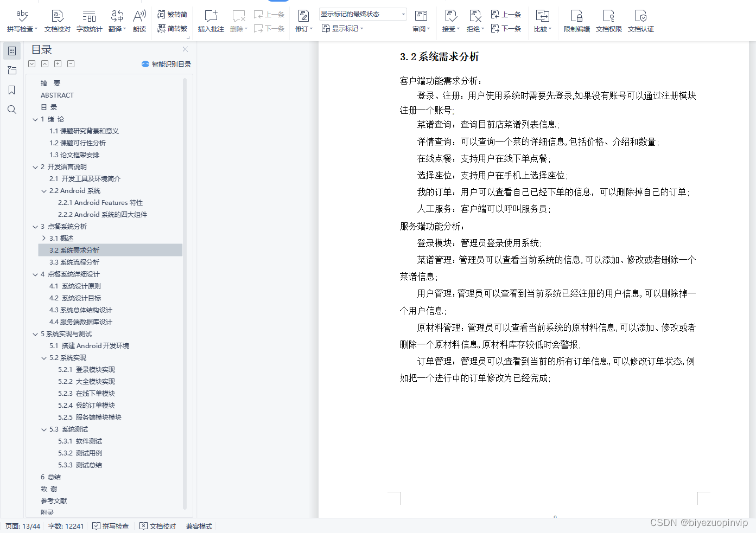Collapse the '5.2 系统实现' outline node
The width and height of the screenshot is (756, 533).
[44, 358]
